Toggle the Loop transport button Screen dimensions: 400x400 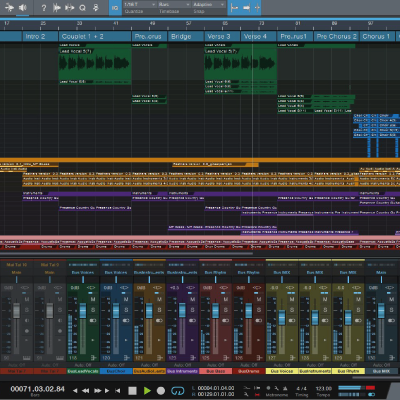[x=178, y=391]
